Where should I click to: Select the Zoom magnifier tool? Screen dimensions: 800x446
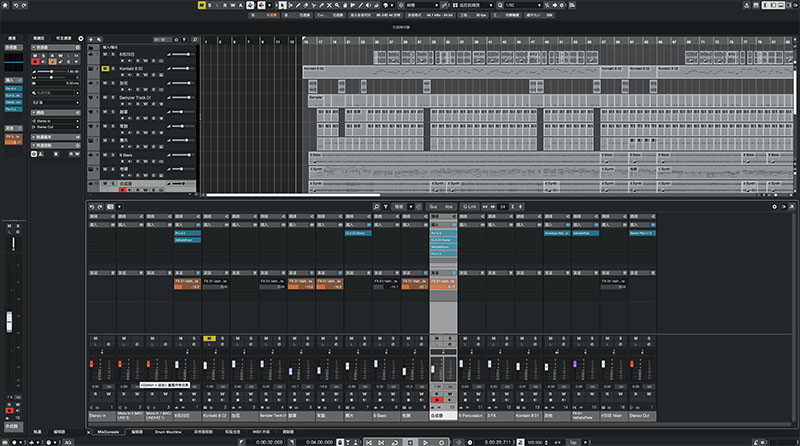coord(337,5)
